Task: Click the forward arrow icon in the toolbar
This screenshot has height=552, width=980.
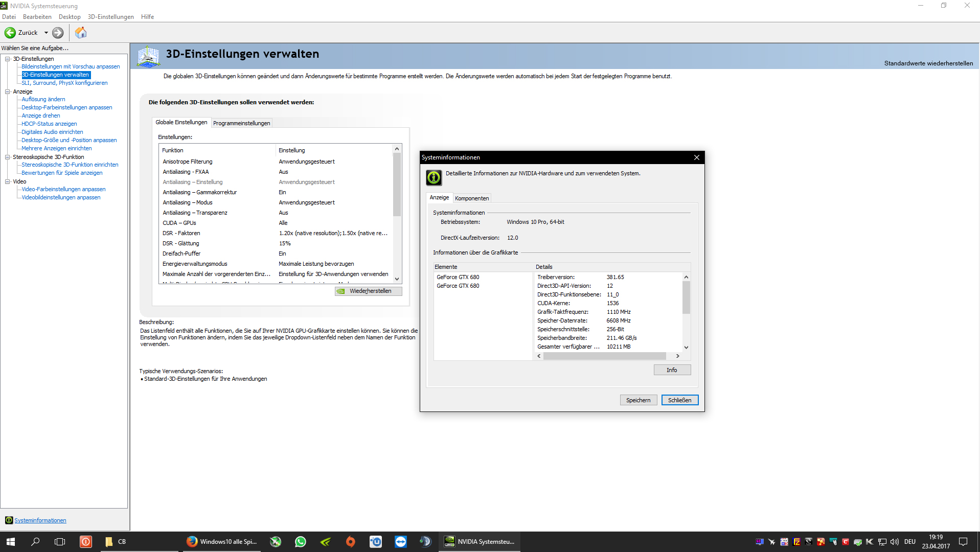Action: pos(58,33)
